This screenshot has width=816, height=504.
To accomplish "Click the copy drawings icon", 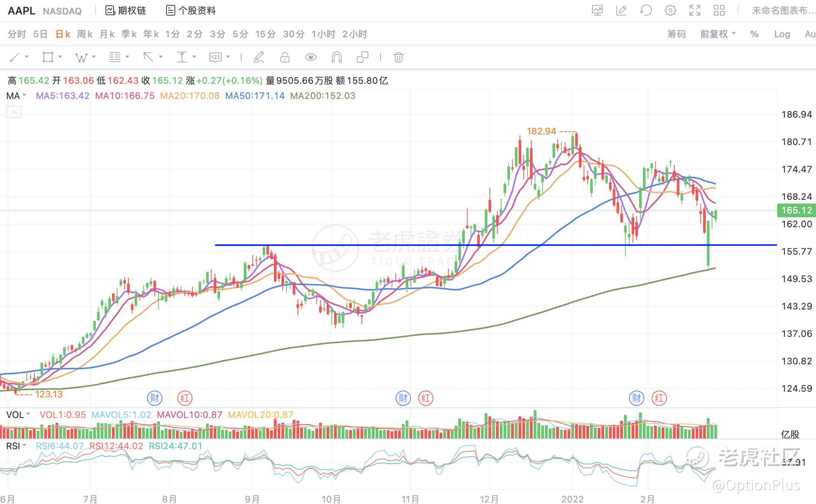I will pos(362,57).
